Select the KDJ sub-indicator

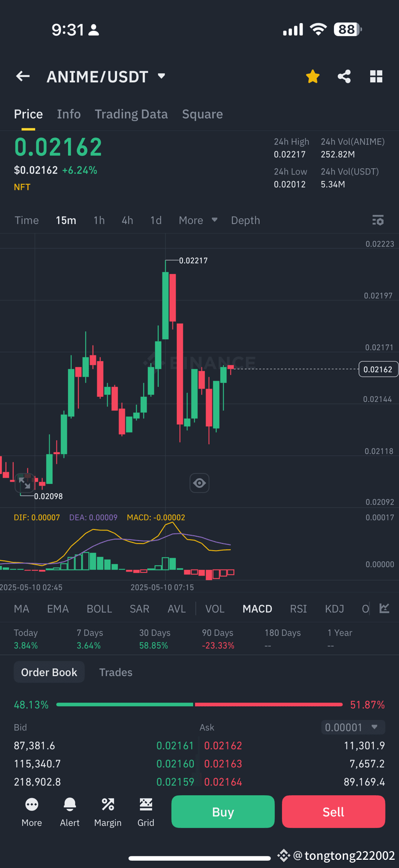pyautogui.click(x=334, y=609)
